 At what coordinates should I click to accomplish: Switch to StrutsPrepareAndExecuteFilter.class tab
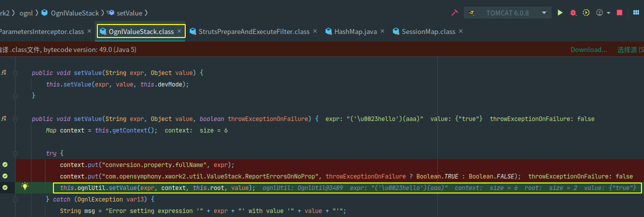point(254,31)
